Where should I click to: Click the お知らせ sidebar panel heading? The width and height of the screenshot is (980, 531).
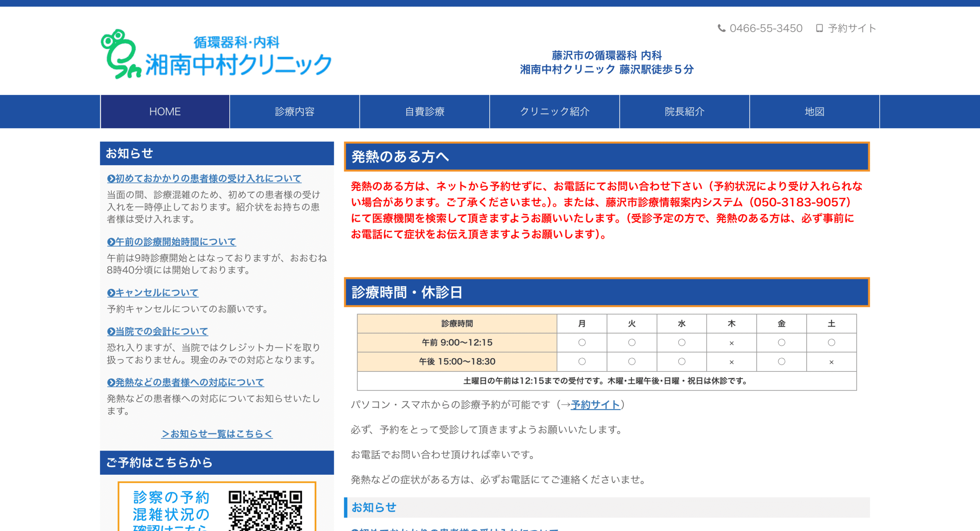click(217, 153)
